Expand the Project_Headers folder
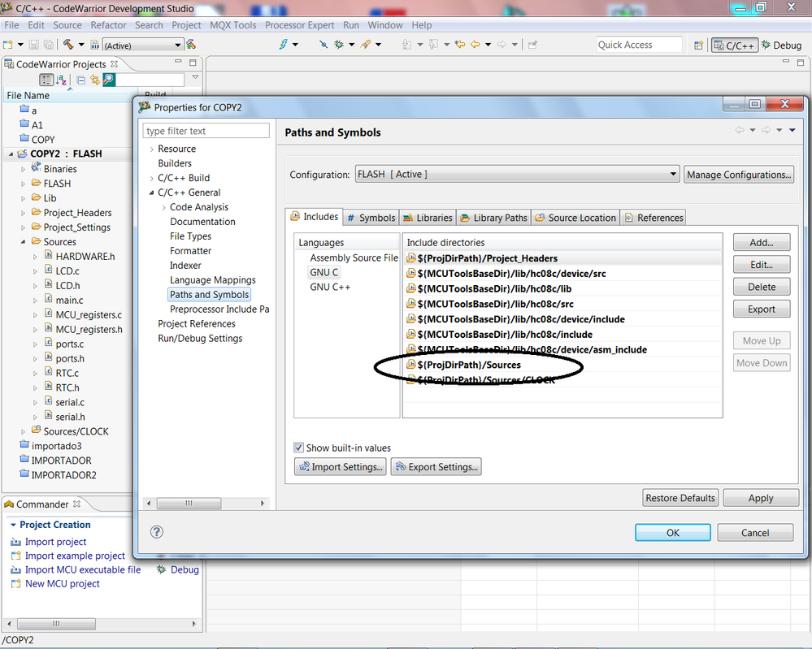 point(23,213)
